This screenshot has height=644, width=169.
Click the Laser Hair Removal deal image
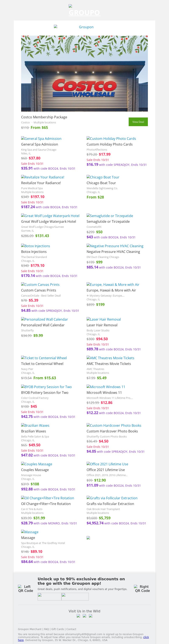pyautogui.click(x=104, y=320)
